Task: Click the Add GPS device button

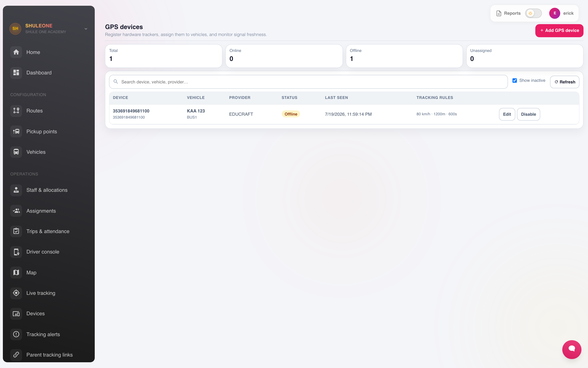Action: [559, 30]
